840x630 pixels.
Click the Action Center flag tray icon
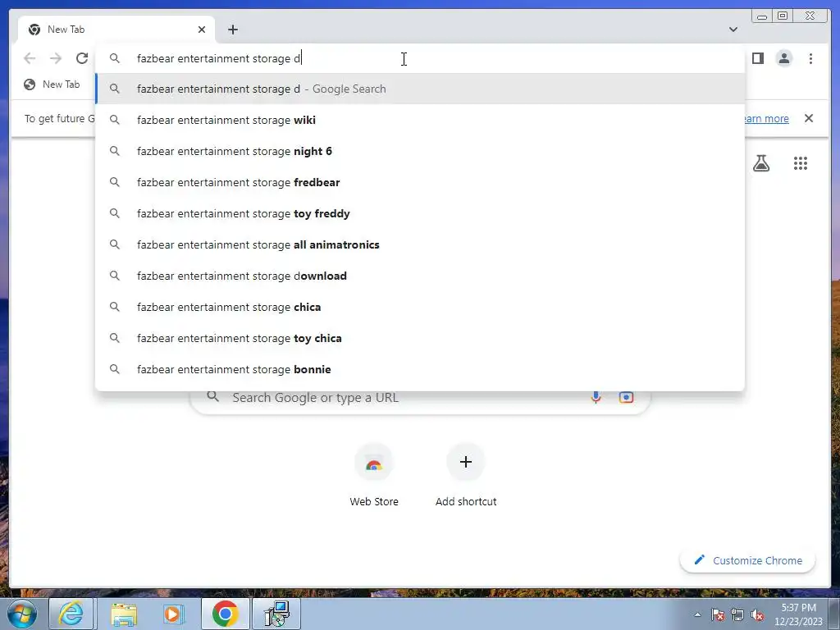click(718, 614)
